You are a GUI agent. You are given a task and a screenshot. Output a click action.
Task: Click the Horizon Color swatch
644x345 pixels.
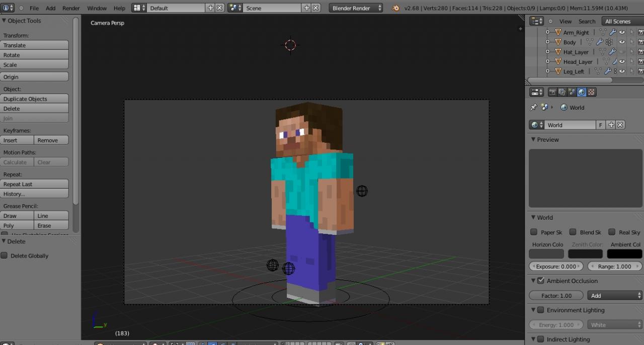tap(546, 253)
